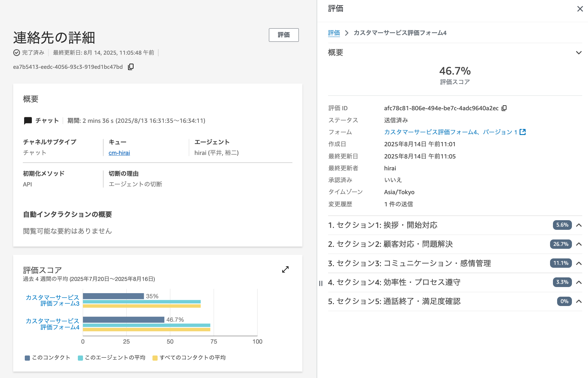Copy the contact ID ea7b5413
The width and height of the screenshot is (588, 378).
131,67
